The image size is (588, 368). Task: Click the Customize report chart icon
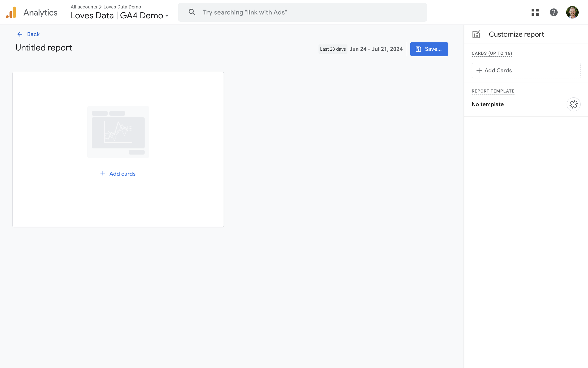[x=476, y=34]
